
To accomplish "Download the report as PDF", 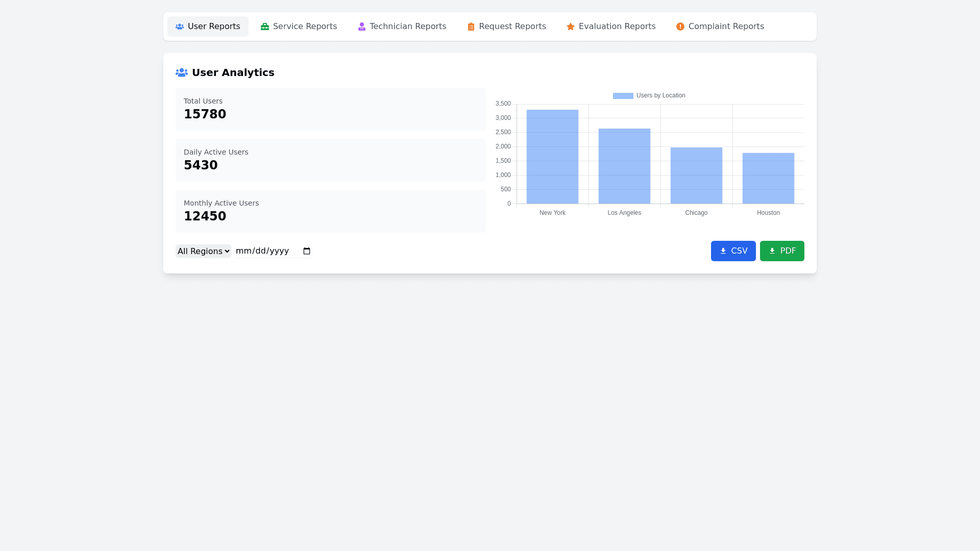I will (x=782, y=251).
